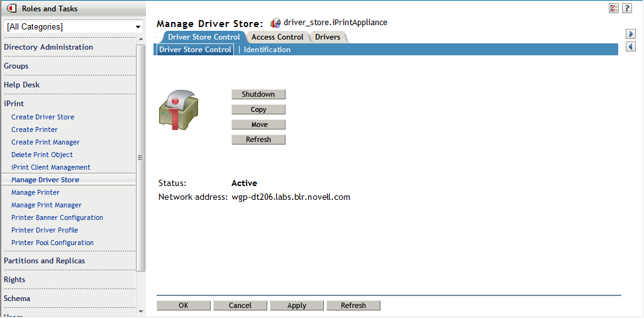Select the Identification subtab
Viewport: 644px width, 318px height.
click(x=267, y=50)
